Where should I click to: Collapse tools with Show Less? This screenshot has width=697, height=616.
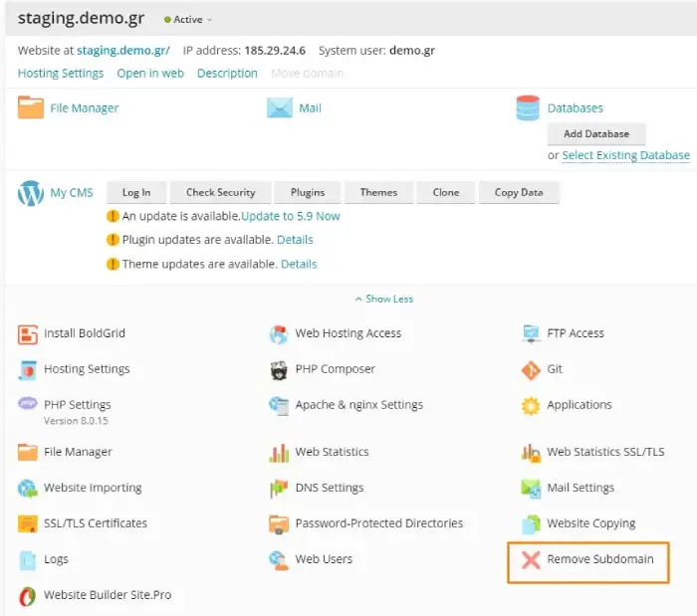(x=384, y=299)
